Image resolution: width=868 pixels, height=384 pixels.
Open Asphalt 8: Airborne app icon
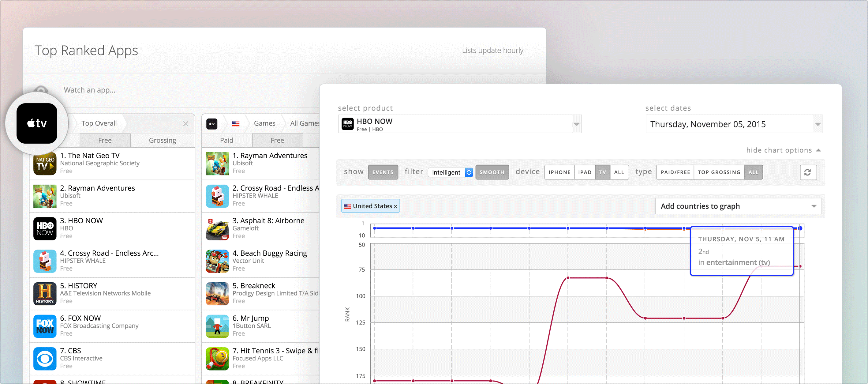(x=217, y=228)
